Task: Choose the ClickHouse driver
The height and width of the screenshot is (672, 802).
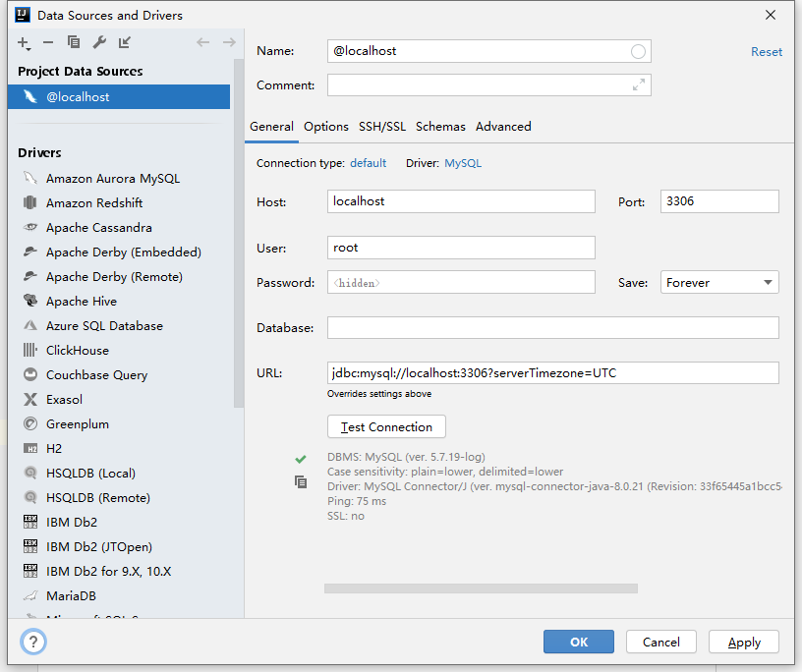Action: pos(78,351)
